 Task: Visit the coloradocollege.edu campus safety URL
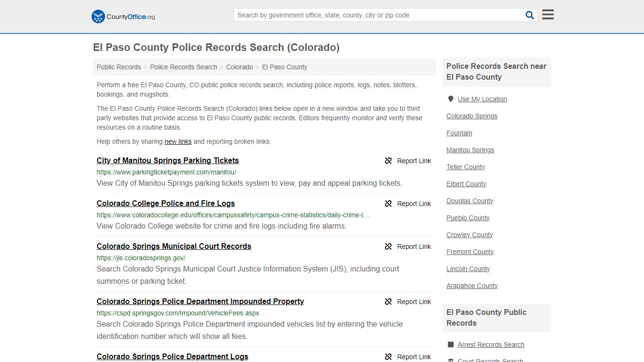click(x=233, y=215)
